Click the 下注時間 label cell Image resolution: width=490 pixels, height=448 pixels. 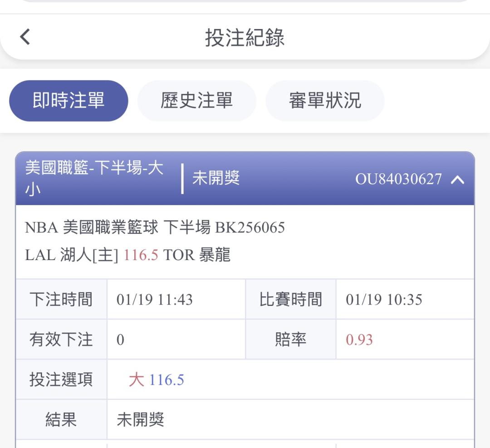[x=61, y=300]
